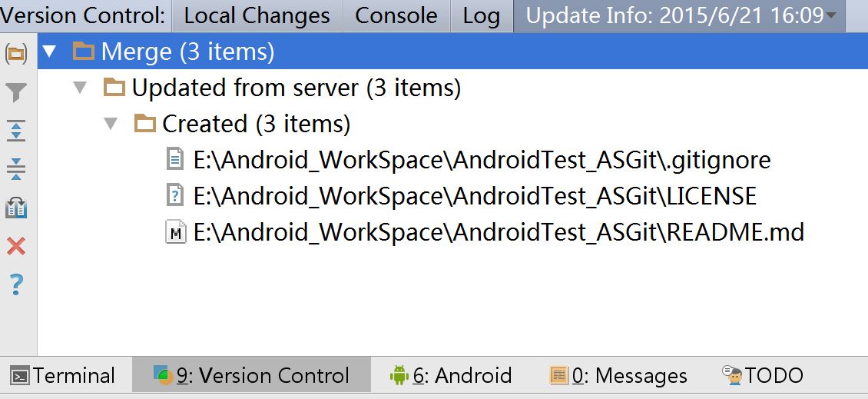Open the Terminal tool window
The image size is (868, 399).
click(x=63, y=375)
